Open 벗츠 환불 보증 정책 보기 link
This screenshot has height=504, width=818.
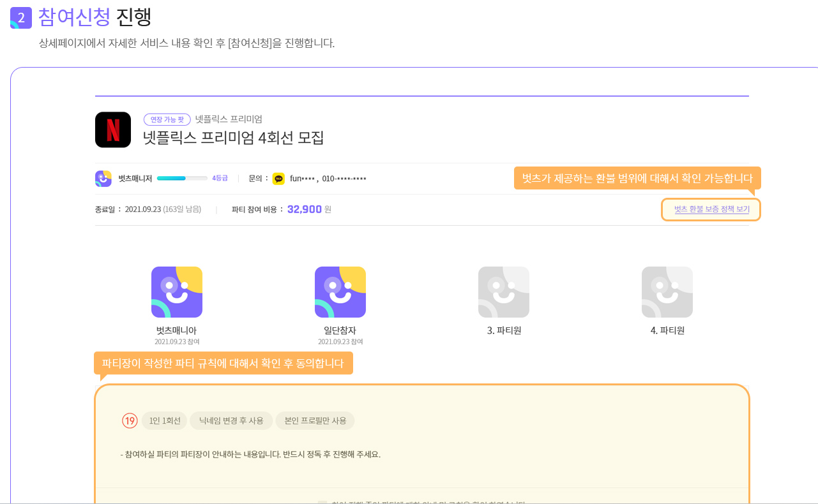711,209
